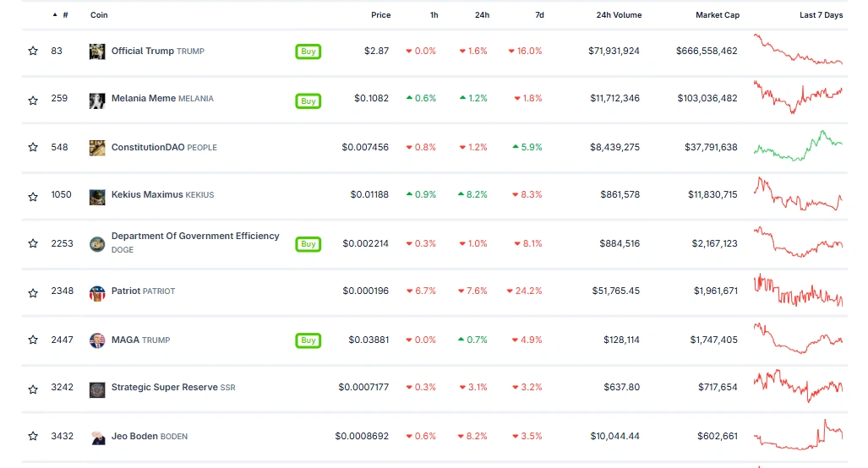The height and width of the screenshot is (468, 868).
Task: Click the Strategic Super Reserve coin icon
Action: [x=97, y=389]
